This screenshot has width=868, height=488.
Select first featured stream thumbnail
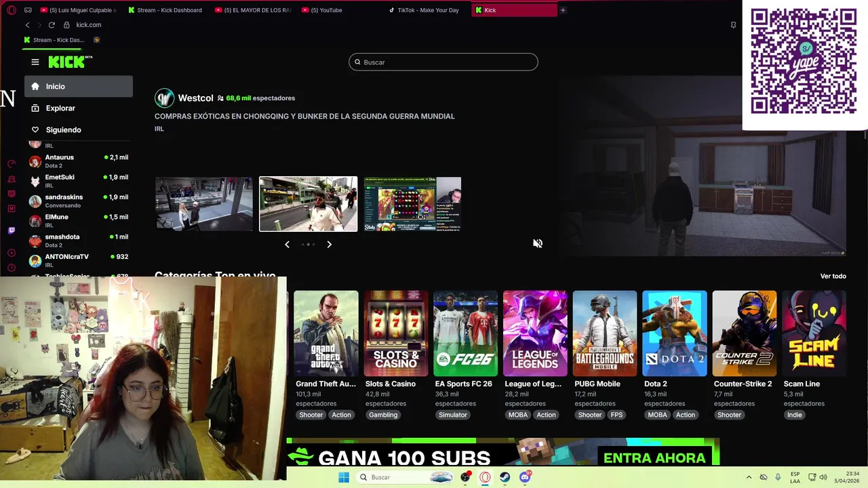point(203,204)
